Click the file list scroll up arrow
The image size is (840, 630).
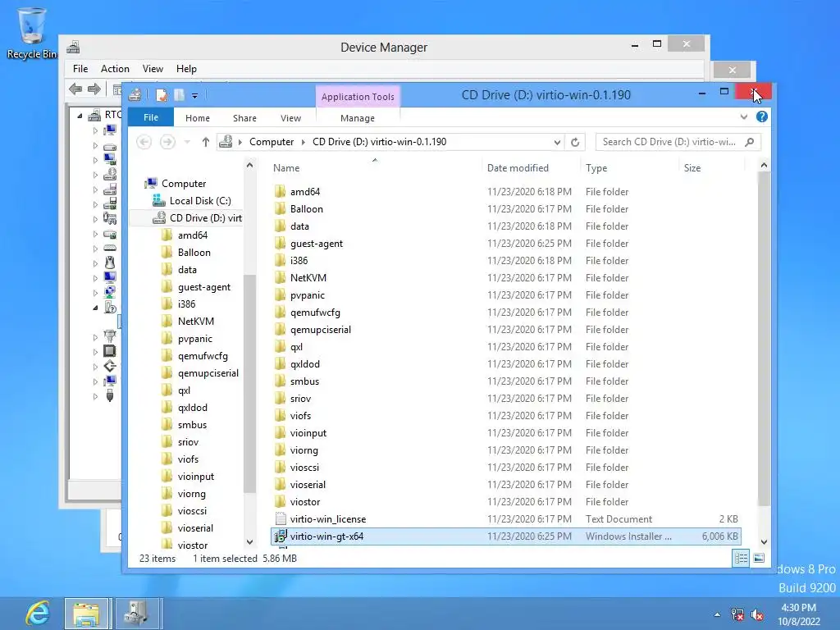tap(764, 166)
